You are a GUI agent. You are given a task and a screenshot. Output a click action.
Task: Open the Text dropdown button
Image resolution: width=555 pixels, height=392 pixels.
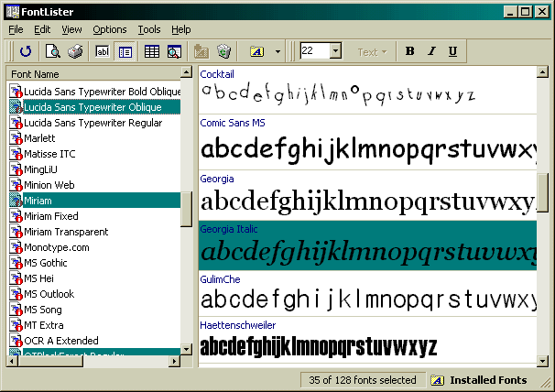(x=372, y=52)
